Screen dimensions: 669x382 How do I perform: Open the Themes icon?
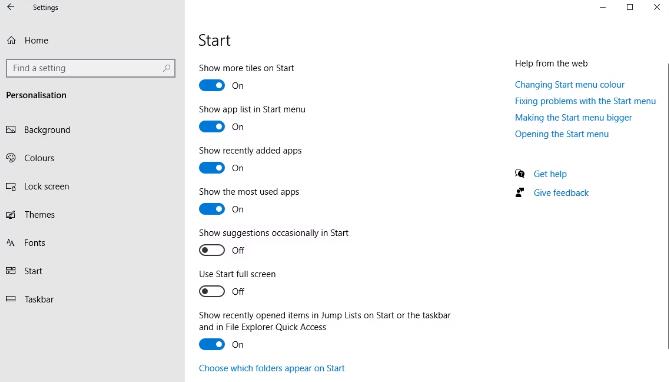pyautogui.click(x=11, y=215)
